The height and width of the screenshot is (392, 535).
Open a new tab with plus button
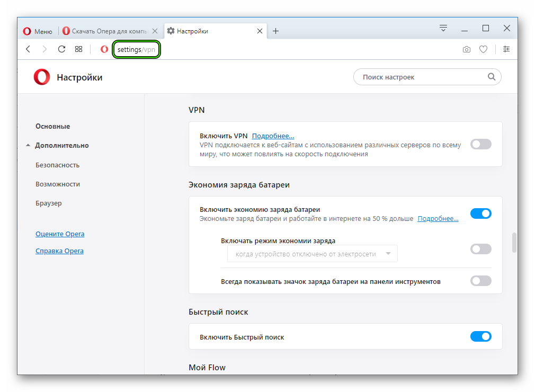(275, 31)
